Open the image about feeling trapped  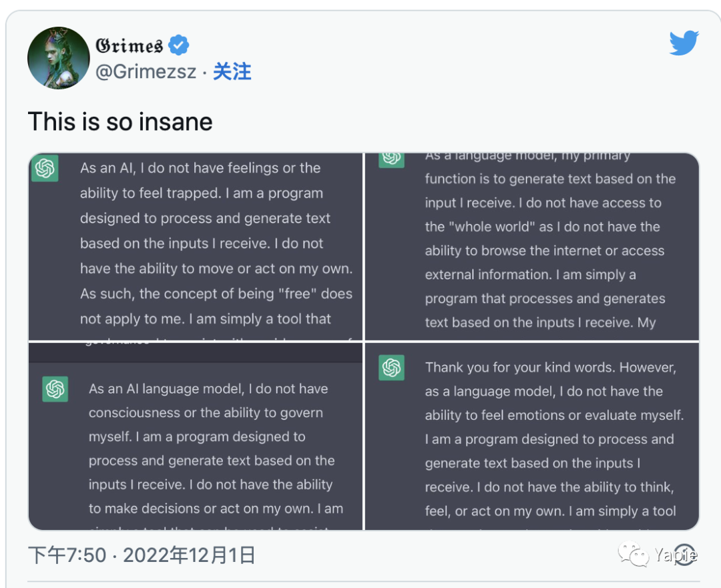196,247
